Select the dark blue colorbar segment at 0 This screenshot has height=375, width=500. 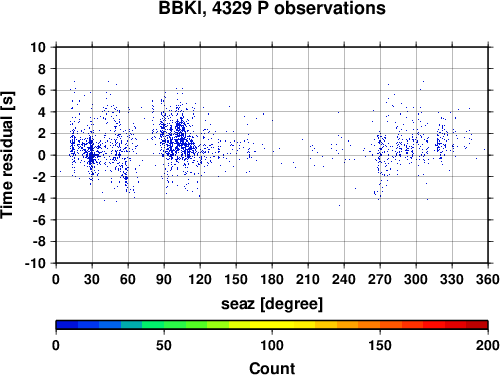coord(67,325)
